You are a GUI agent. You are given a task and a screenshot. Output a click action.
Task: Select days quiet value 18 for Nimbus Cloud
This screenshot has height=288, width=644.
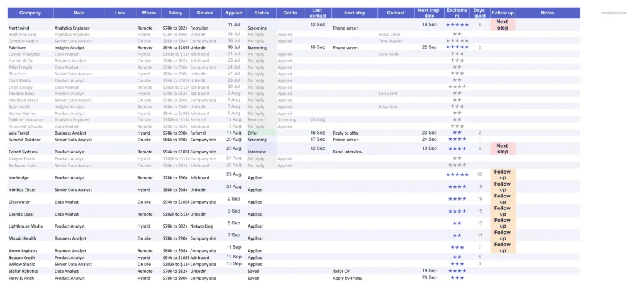pos(480,187)
